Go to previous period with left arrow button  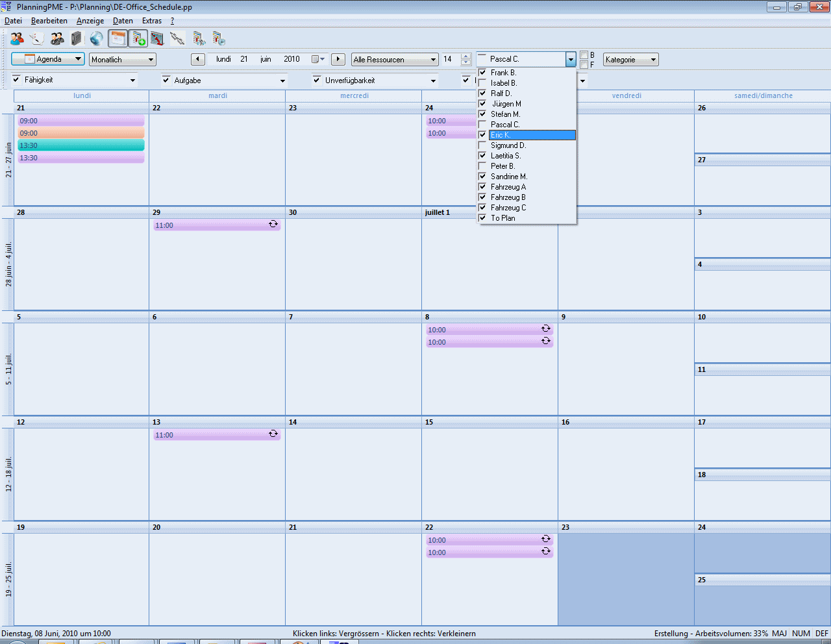coord(198,59)
